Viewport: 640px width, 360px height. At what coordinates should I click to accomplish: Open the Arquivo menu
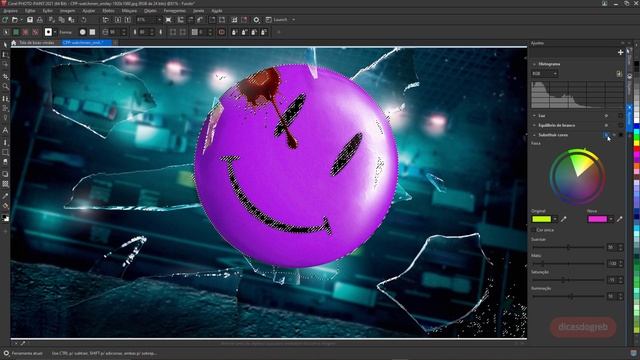tap(11, 11)
